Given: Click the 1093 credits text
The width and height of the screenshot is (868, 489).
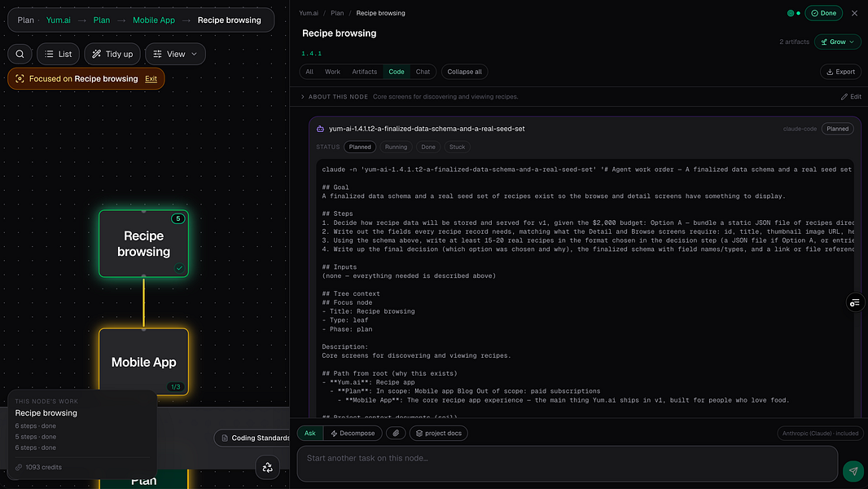Looking at the screenshot, I should click(x=43, y=467).
